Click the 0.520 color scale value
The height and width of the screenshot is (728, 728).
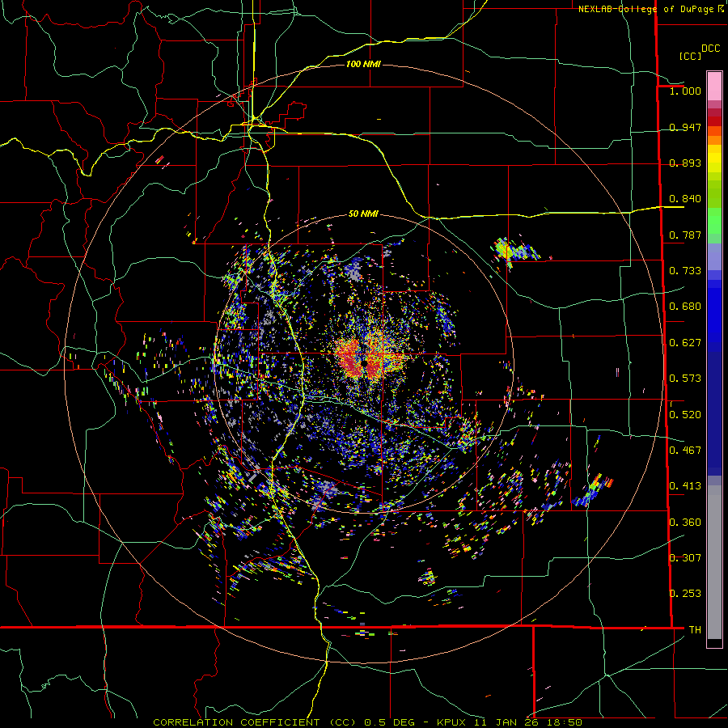tap(685, 415)
